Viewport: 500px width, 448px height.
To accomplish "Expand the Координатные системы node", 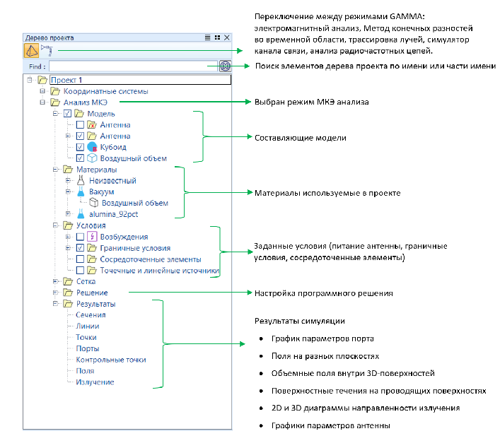I will click(43, 91).
